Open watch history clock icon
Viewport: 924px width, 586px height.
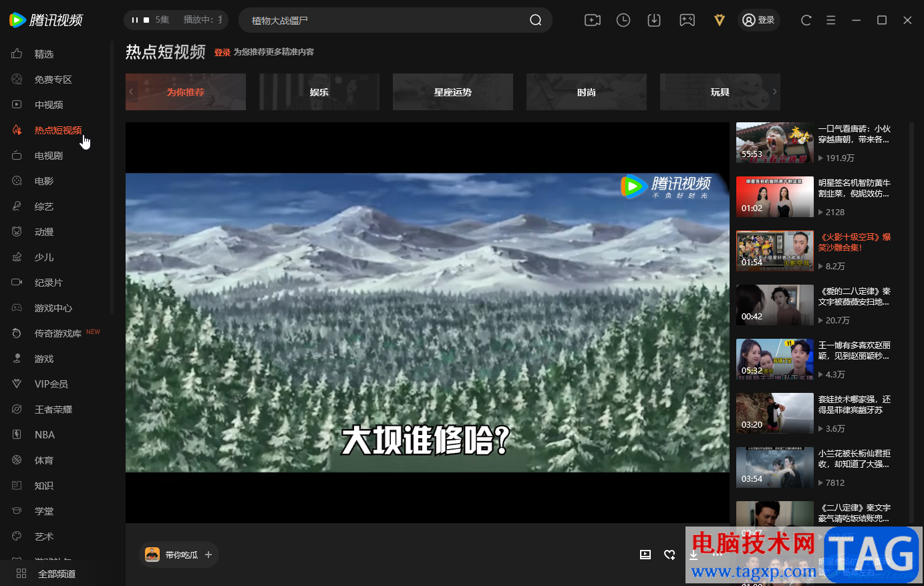pos(623,20)
